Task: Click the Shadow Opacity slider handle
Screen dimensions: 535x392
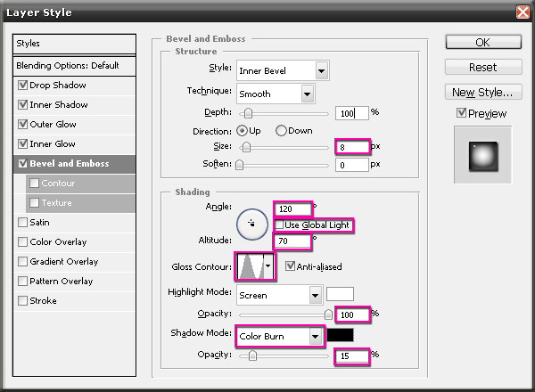Action: (252, 355)
